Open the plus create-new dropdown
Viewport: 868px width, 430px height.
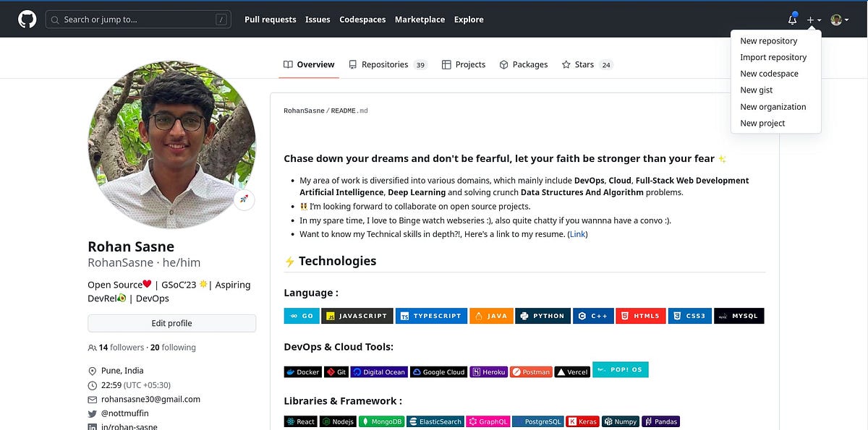(813, 20)
